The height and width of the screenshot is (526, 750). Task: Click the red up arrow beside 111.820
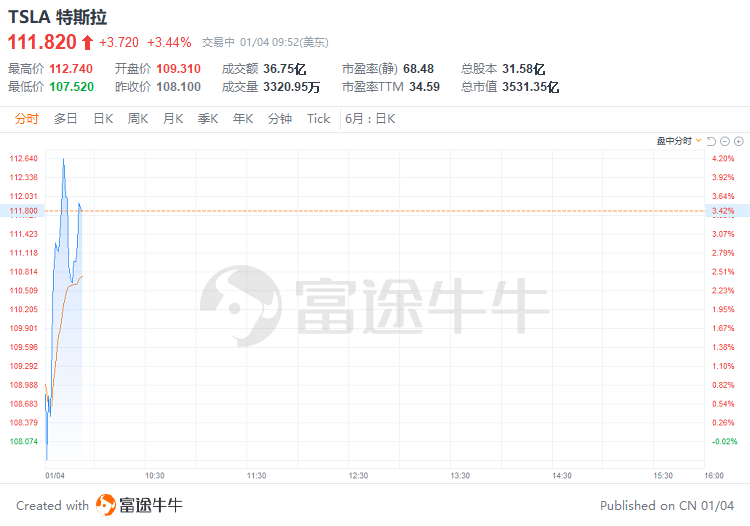tap(87, 43)
